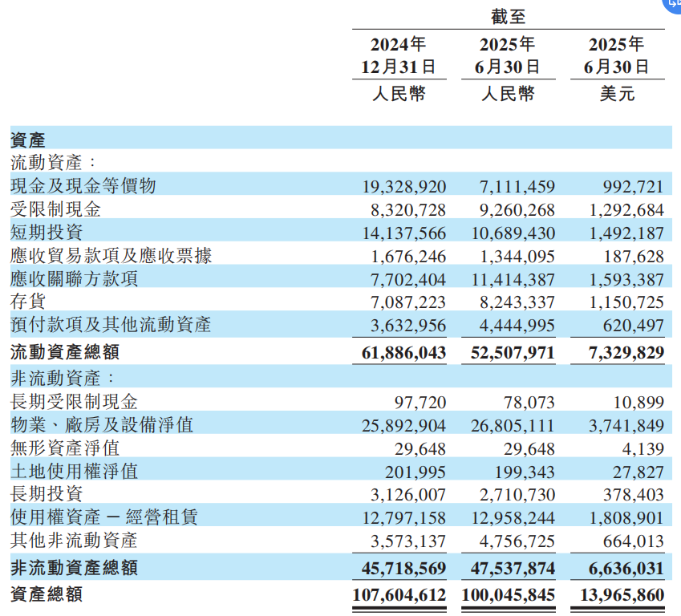Image resolution: width=681 pixels, height=616 pixels.
Task: Click the 物業、廠房及設備淨值 row label
Action: click(x=102, y=424)
